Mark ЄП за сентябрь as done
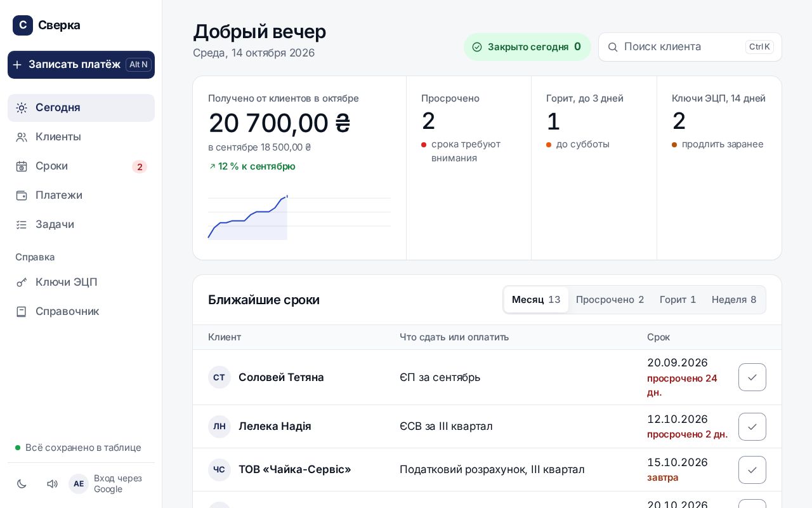 [x=752, y=377]
